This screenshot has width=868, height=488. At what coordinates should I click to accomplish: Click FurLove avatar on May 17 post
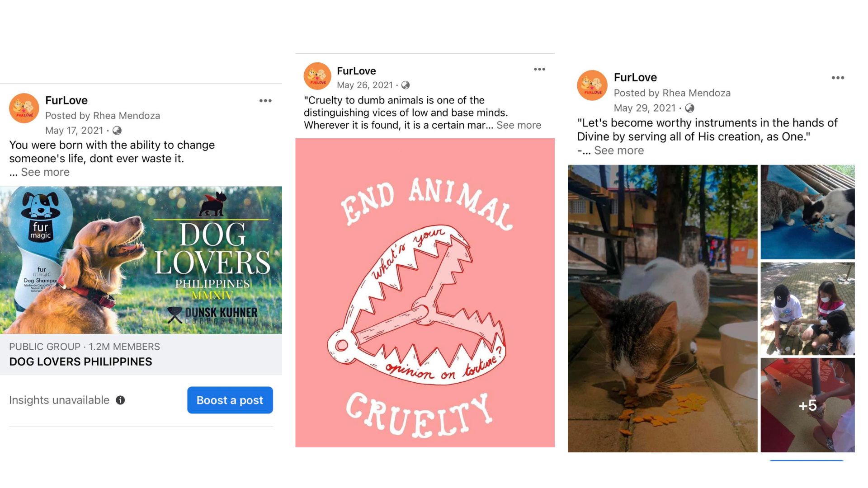(24, 108)
